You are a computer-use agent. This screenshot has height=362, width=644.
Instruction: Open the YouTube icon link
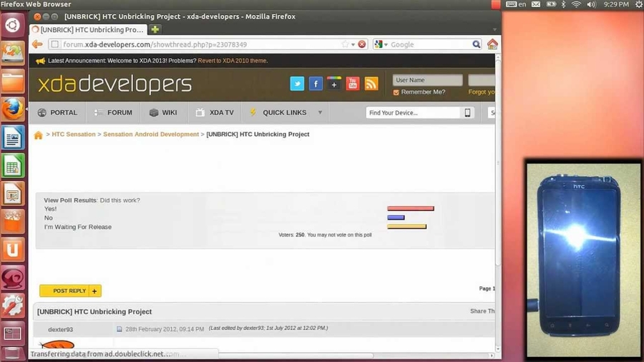coord(353,84)
